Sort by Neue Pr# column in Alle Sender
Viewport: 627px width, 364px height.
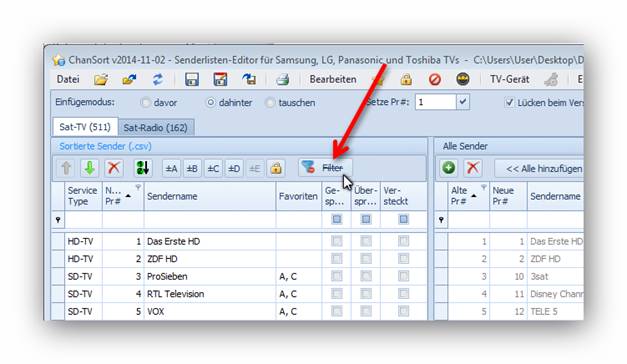[x=508, y=196]
